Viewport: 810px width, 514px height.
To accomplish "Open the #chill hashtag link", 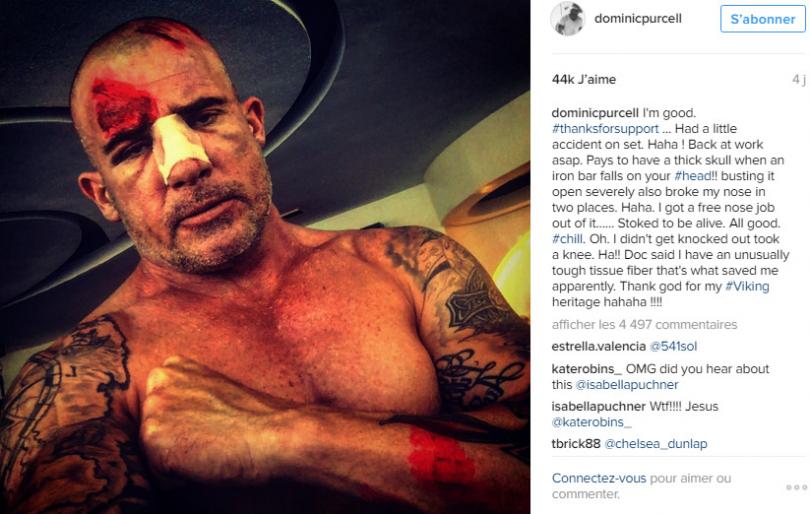I will (x=567, y=239).
